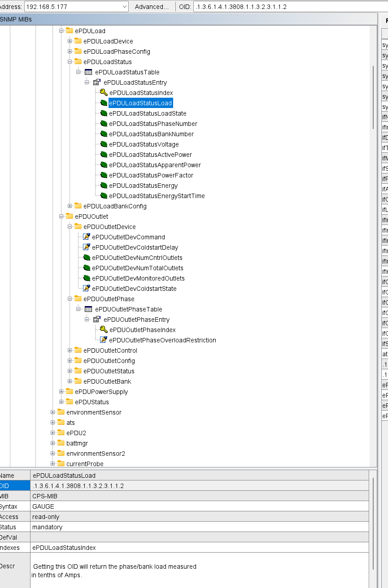The height and width of the screenshot is (588, 388).
Task: Select the ePDUOutletPhase tree node
Action: (x=109, y=299)
